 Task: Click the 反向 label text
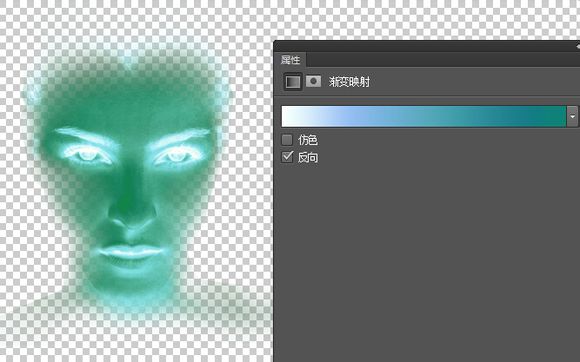(x=308, y=158)
